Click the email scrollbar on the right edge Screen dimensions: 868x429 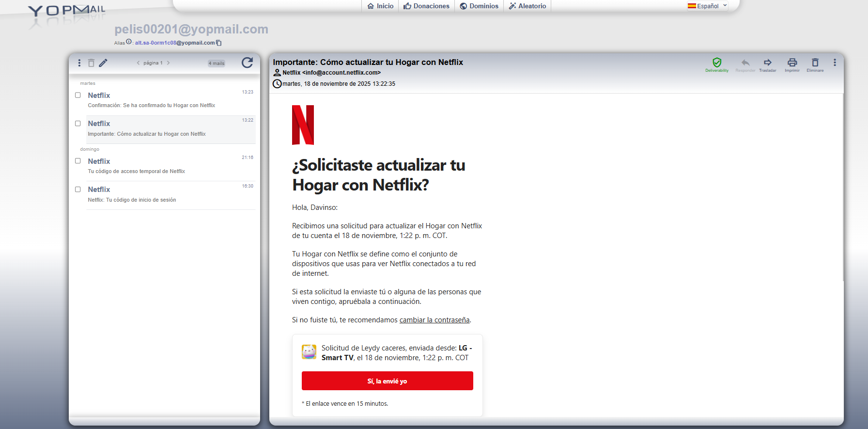click(x=843, y=187)
